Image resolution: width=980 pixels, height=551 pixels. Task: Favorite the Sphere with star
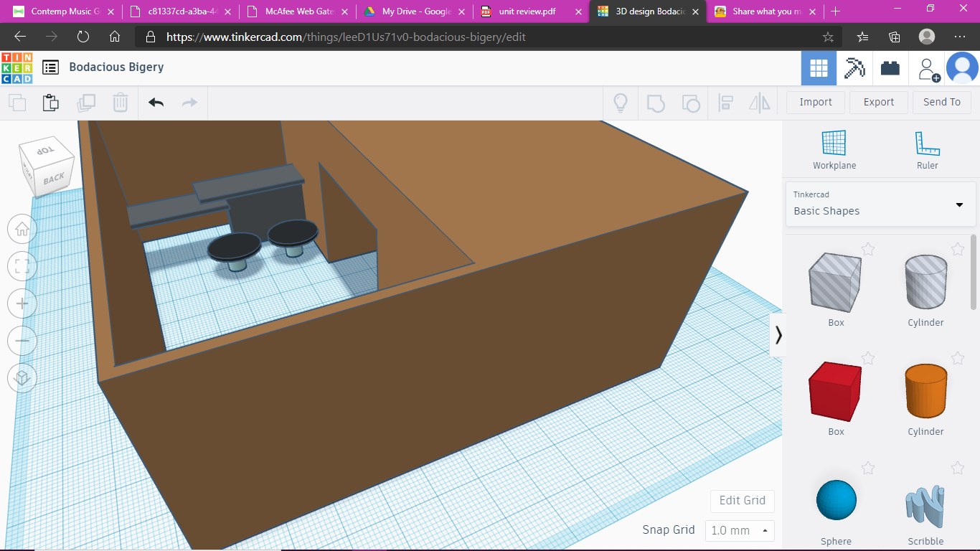pyautogui.click(x=868, y=468)
